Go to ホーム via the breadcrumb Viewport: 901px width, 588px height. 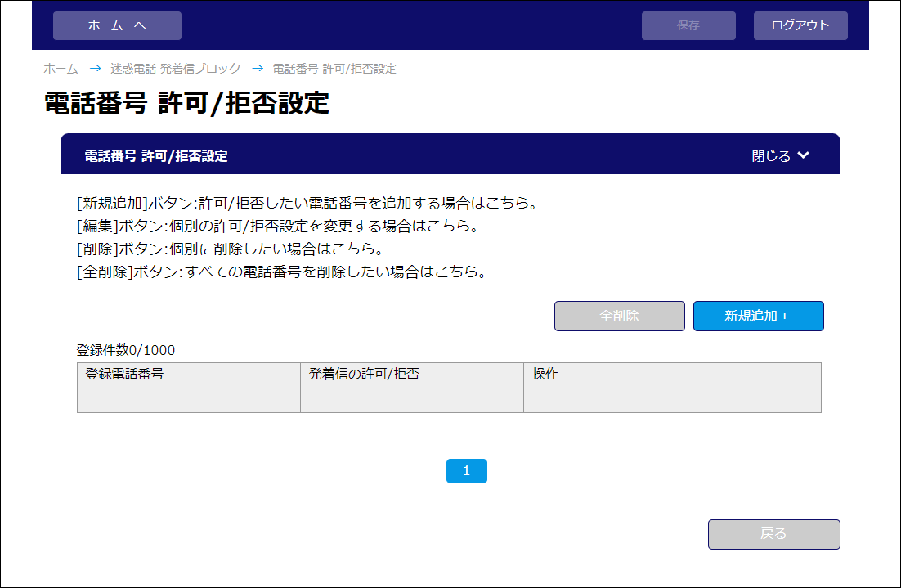click(x=61, y=69)
